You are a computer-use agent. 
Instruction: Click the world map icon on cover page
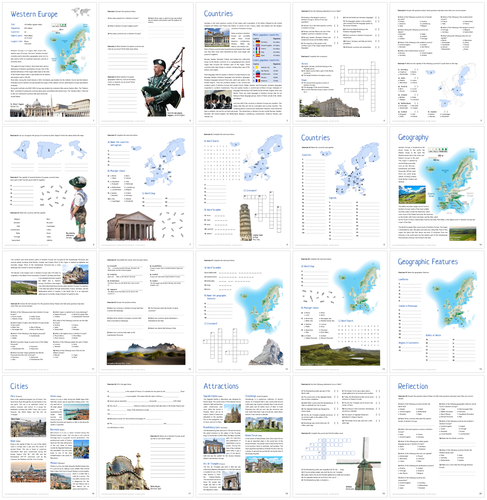tap(81, 12)
